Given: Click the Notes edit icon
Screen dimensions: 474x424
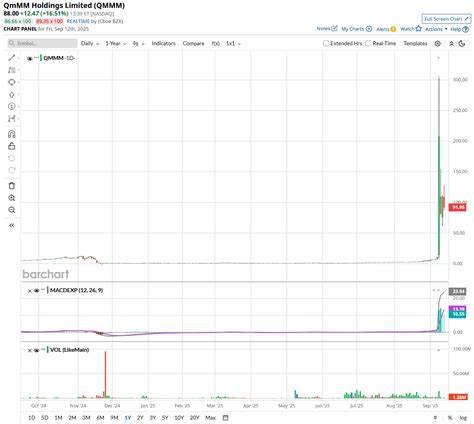Looking at the screenshot, I should (334, 29).
